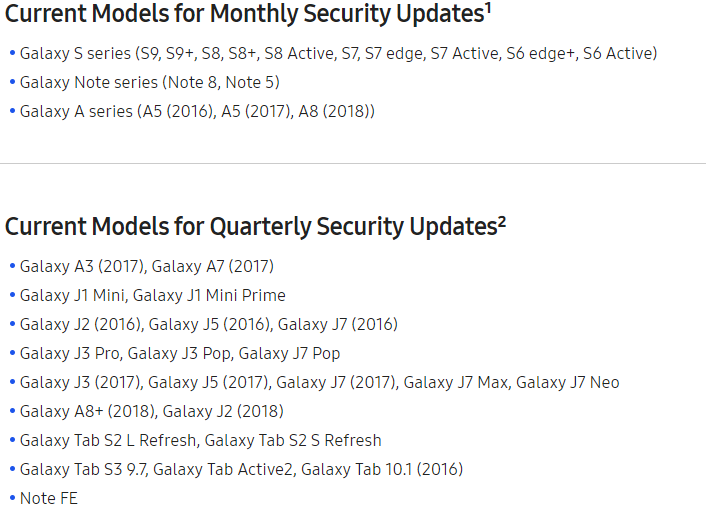
Task: Click the Note FE list item
Action: pos(48,498)
